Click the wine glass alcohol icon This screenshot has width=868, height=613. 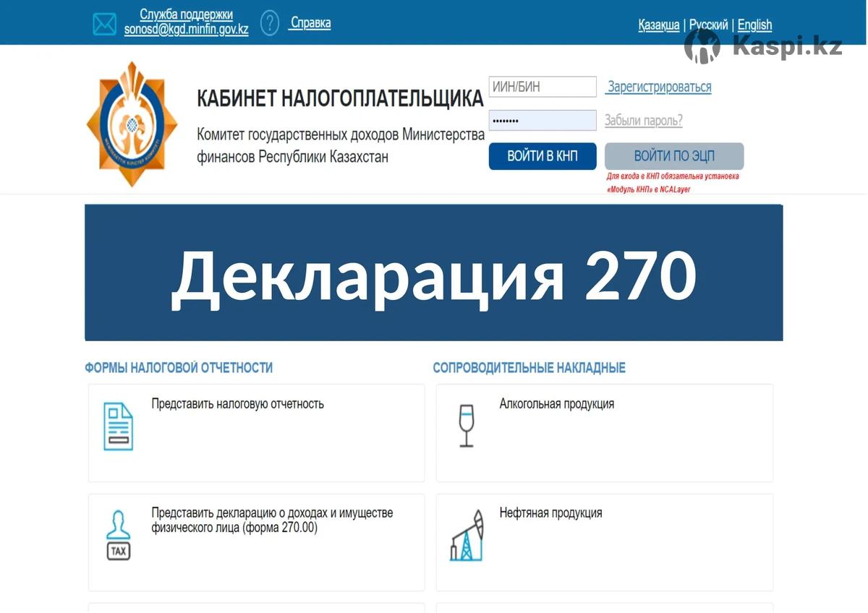pyautogui.click(x=467, y=426)
